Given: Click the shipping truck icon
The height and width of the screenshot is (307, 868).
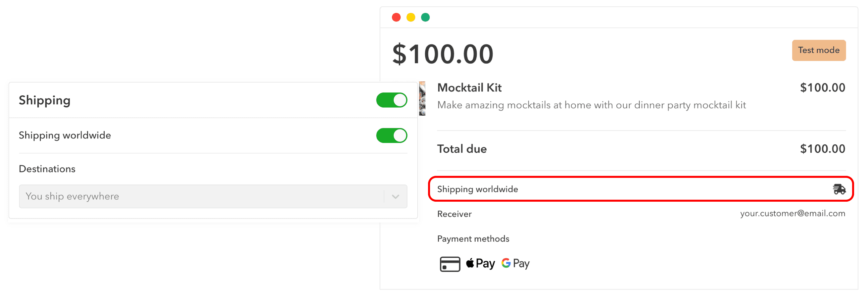Looking at the screenshot, I should tap(839, 189).
